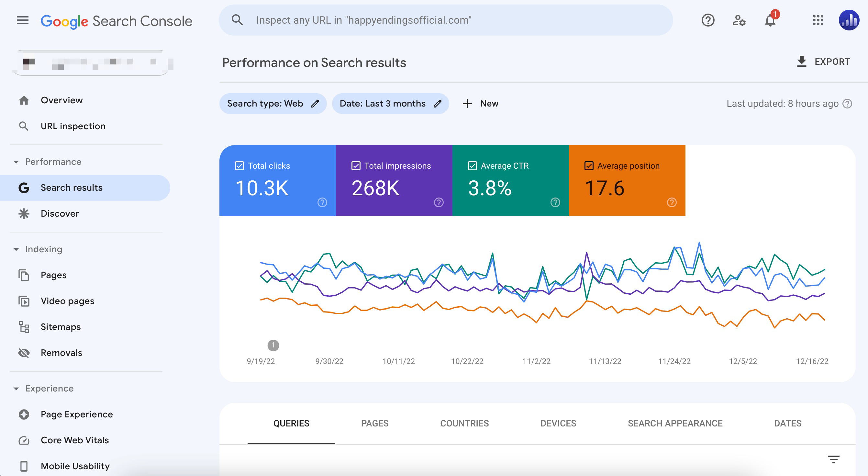
Task: Click the Export download icon
Action: point(802,61)
